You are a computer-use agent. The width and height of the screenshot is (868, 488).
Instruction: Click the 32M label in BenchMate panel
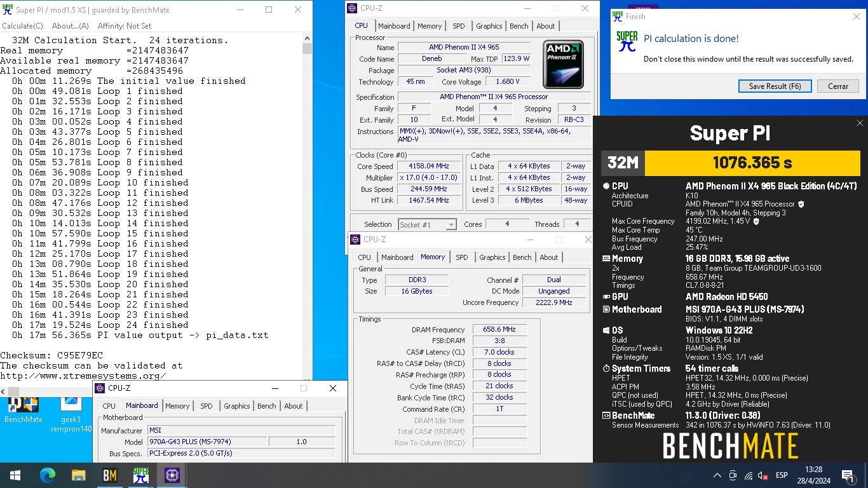623,163
